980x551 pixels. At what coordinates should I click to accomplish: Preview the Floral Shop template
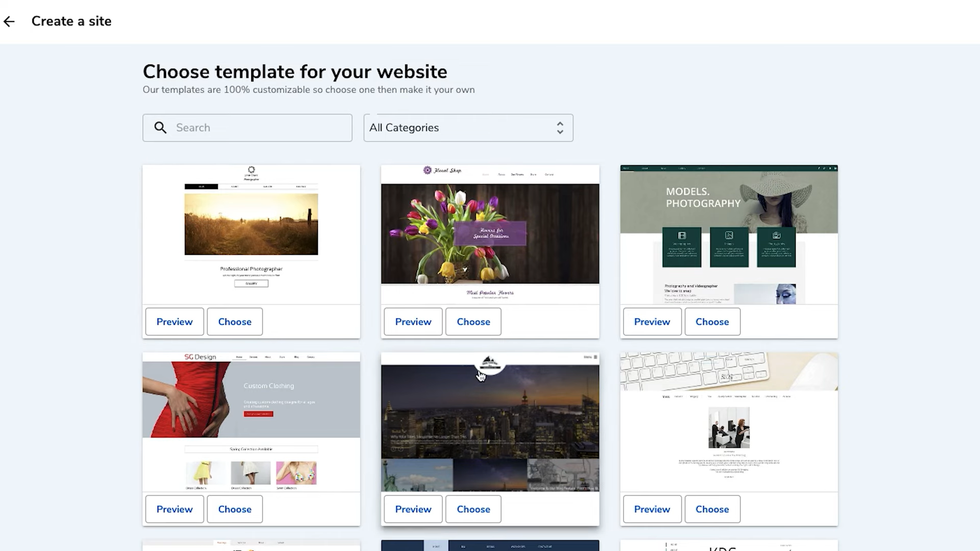(413, 321)
